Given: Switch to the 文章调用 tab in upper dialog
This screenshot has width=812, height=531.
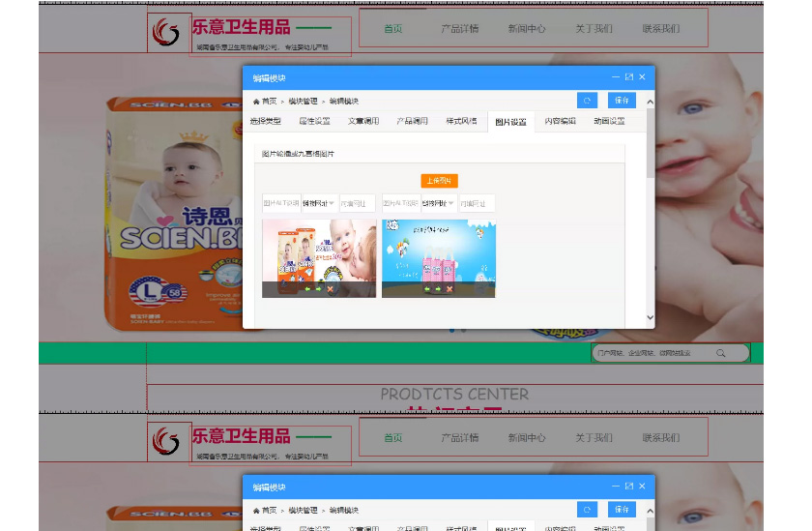Looking at the screenshot, I should pos(363,121).
